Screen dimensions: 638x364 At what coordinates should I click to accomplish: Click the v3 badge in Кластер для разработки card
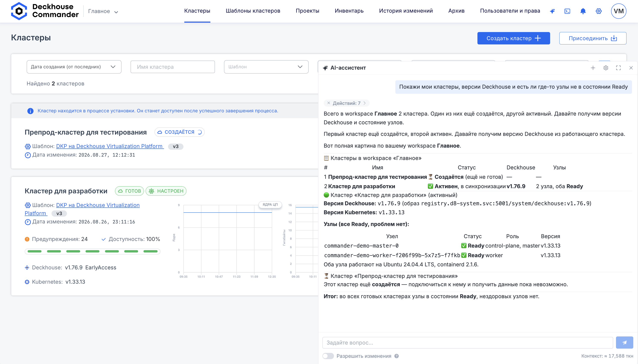59,213
